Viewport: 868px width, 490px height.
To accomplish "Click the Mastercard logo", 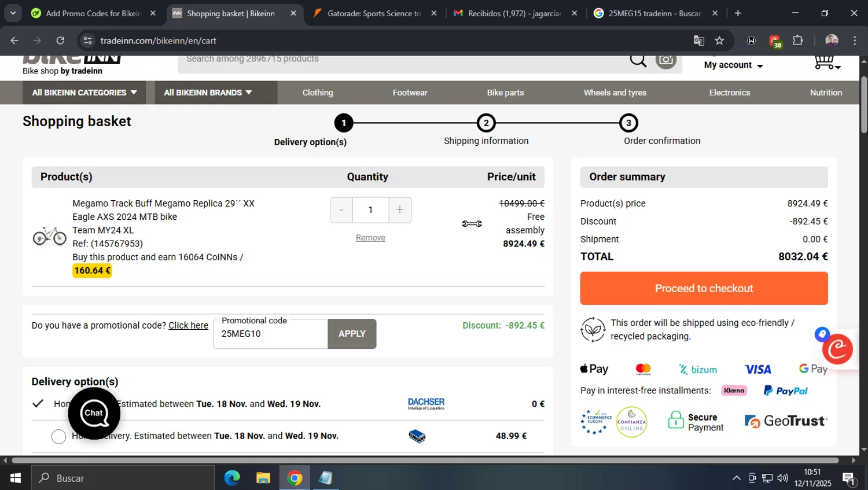I will coord(643,369).
